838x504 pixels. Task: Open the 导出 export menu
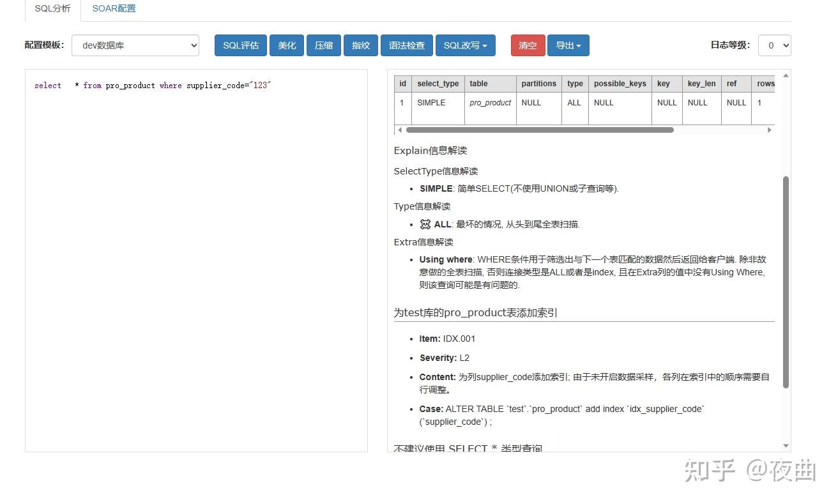pyautogui.click(x=568, y=45)
